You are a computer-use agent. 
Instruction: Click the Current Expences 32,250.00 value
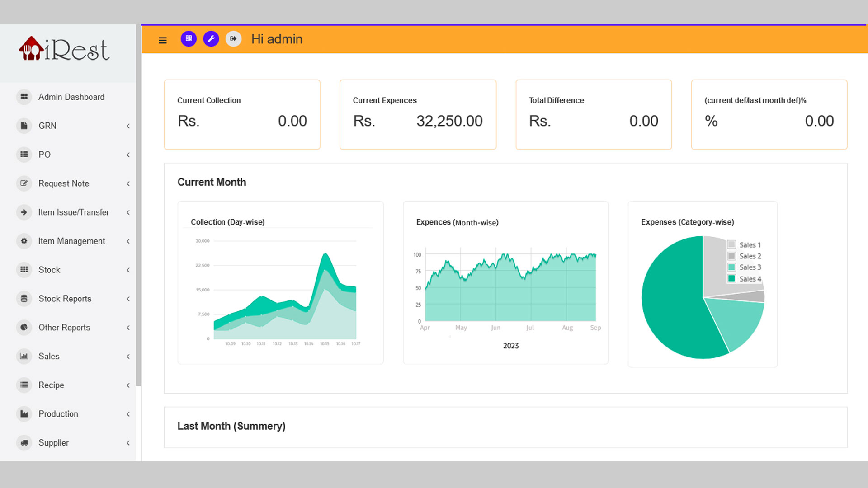click(x=449, y=121)
